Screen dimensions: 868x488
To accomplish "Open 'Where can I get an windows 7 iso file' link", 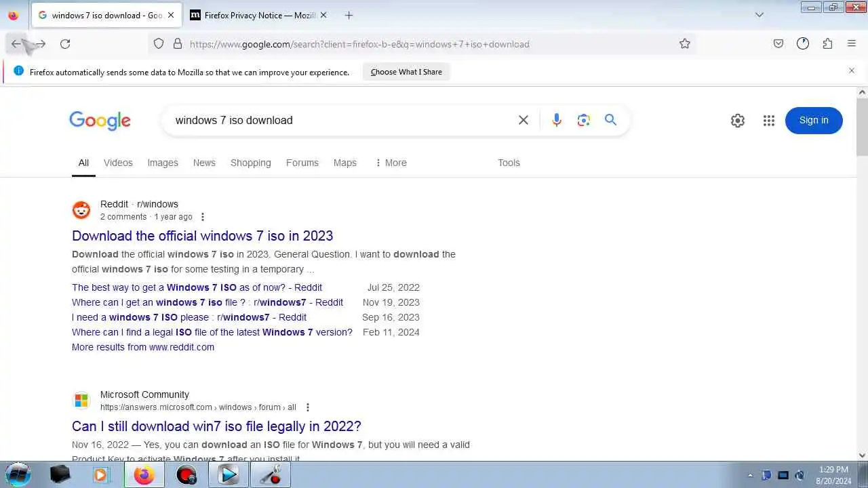I will (x=208, y=302).
